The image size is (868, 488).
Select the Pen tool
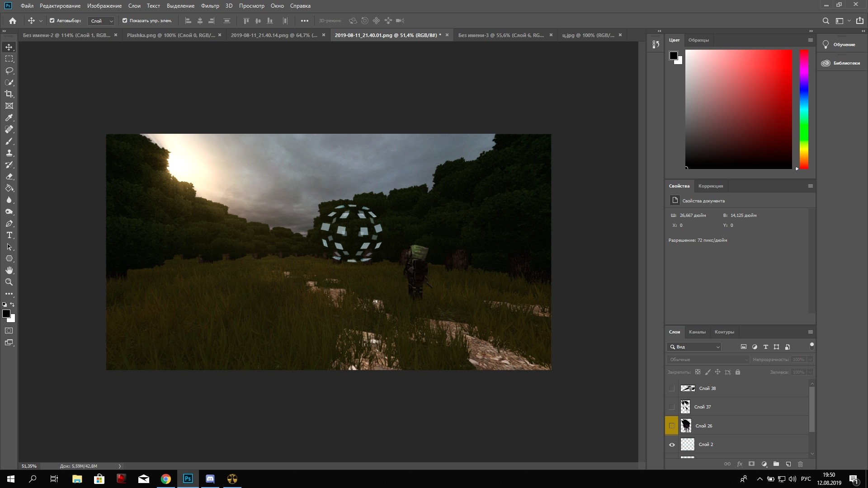(9, 223)
